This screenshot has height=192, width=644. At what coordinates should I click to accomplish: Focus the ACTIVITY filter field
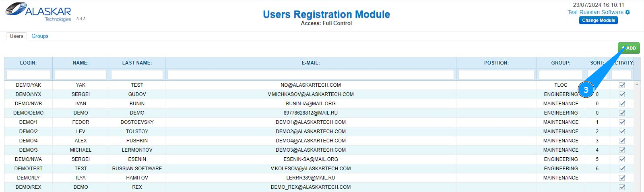click(x=621, y=75)
